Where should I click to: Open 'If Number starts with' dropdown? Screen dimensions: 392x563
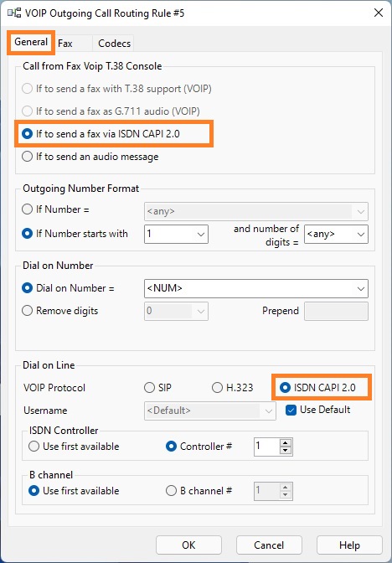click(176, 234)
